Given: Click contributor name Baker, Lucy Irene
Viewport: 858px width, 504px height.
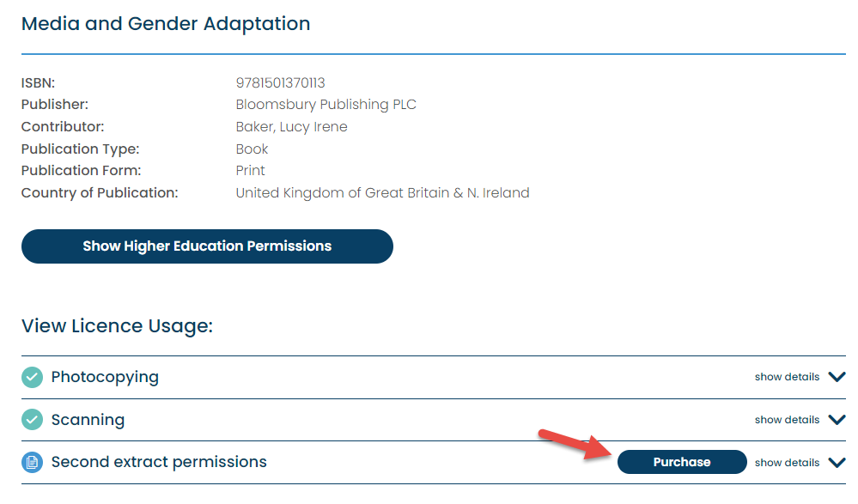Looking at the screenshot, I should point(291,127).
